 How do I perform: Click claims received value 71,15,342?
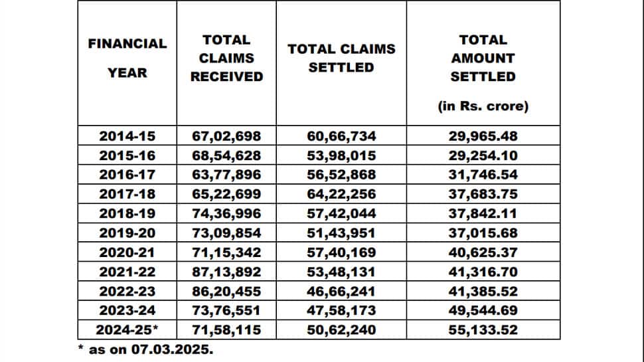coord(226,252)
